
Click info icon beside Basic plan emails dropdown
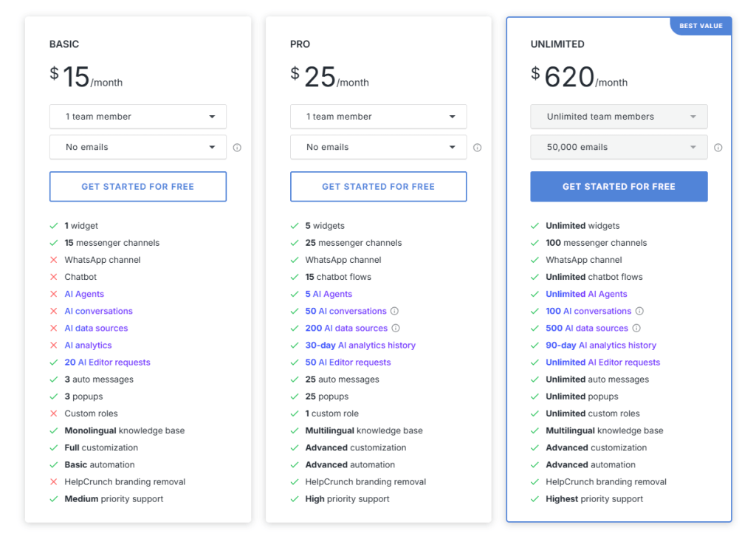(x=237, y=148)
